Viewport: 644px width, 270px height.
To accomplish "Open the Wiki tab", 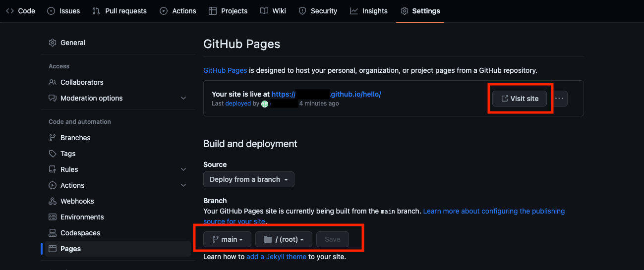I will coord(273,11).
